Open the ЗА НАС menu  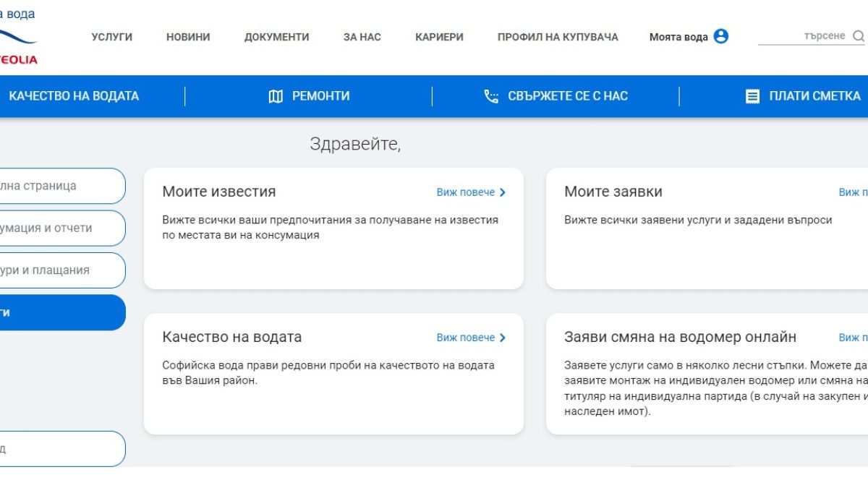[362, 37]
